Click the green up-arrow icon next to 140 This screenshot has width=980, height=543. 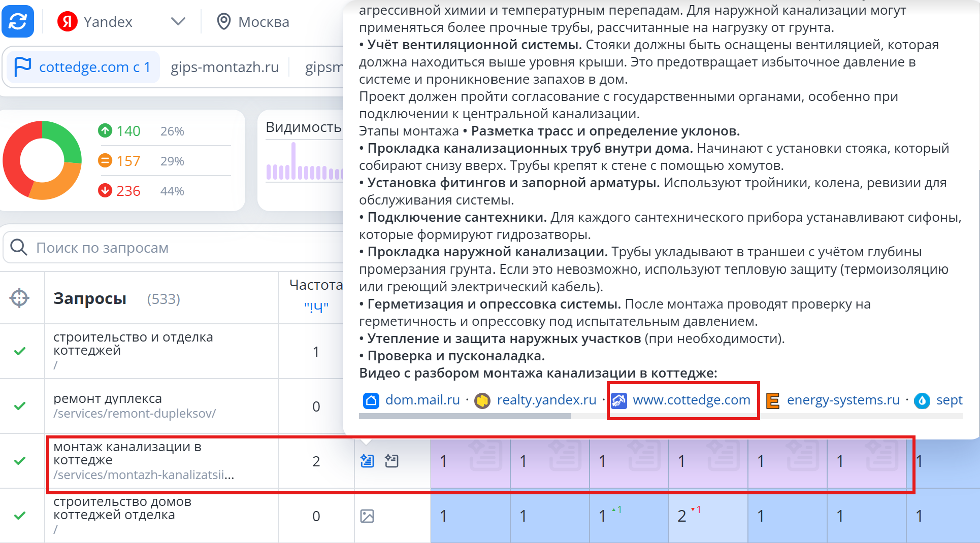[105, 130]
